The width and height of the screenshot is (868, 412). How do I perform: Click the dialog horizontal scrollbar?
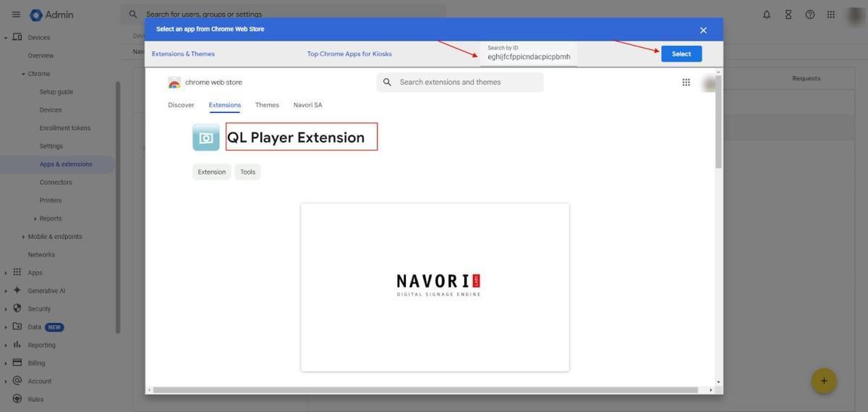[x=425, y=390]
